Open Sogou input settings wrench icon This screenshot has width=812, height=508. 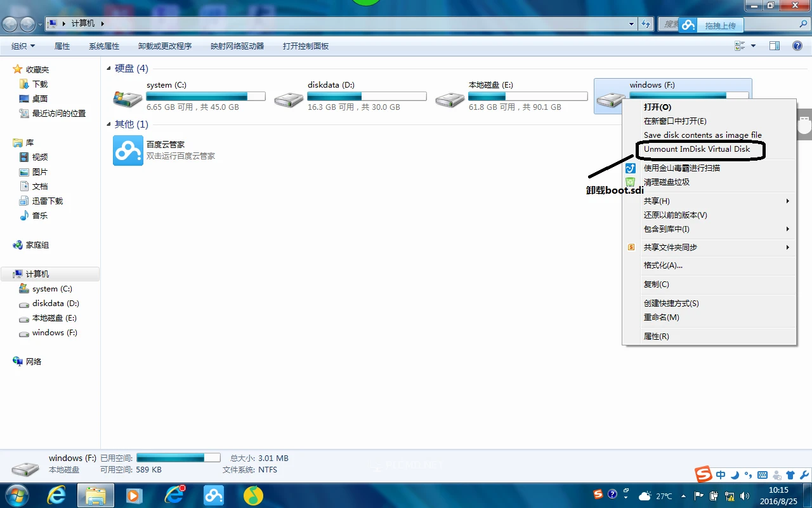(x=804, y=475)
